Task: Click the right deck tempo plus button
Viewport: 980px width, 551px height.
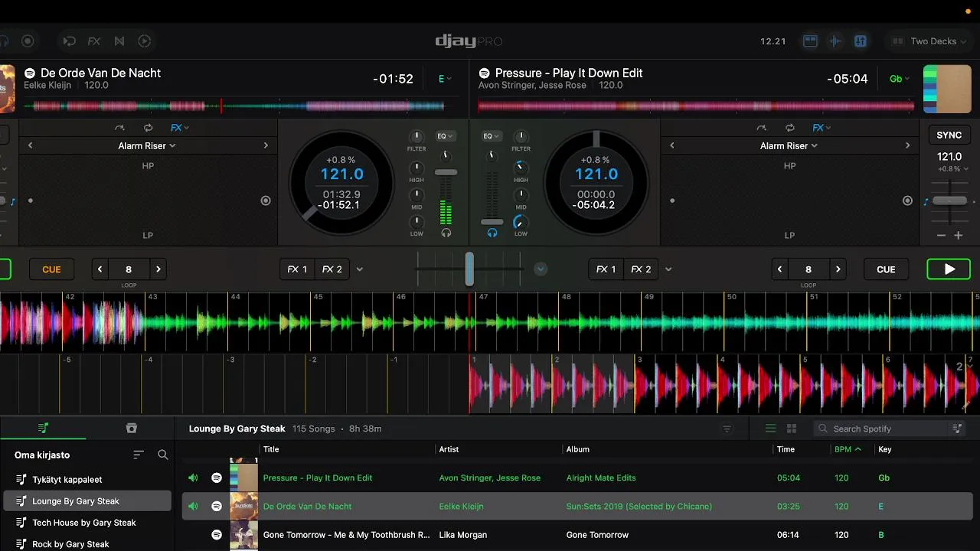Action: [958, 236]
